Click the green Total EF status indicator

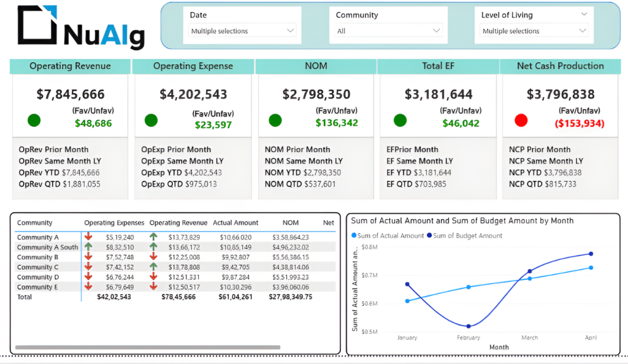(x=400, y=120)
